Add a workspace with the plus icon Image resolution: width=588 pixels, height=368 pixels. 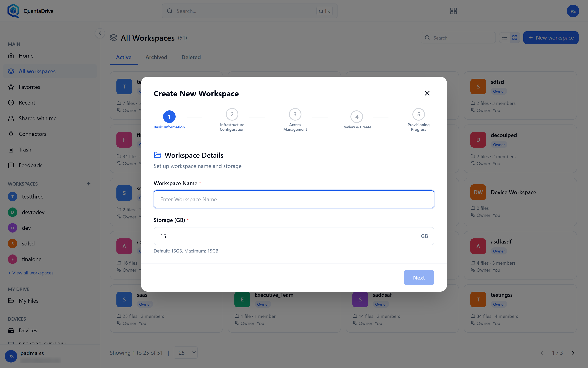[88, 184]
